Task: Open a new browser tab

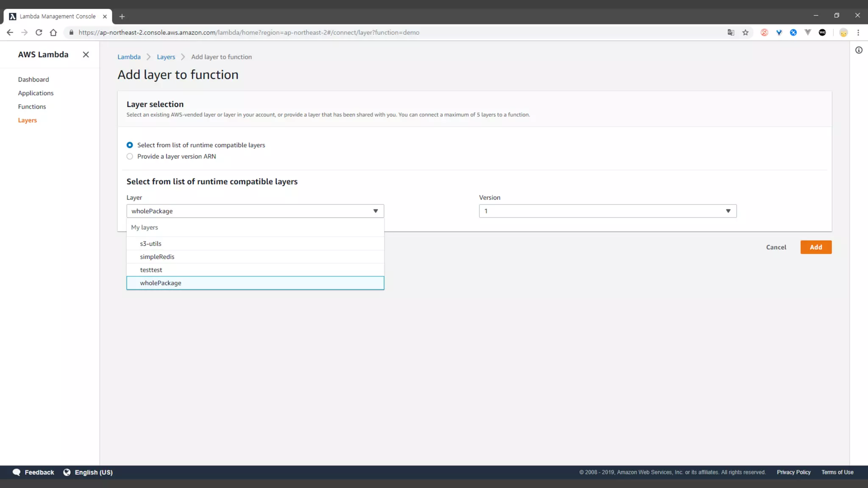Action: click(x=122, y=17)
